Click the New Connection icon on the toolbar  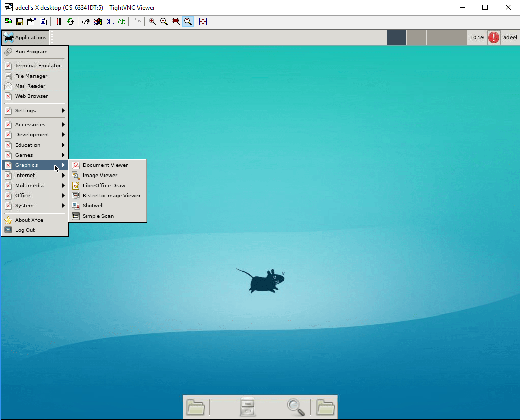coord(8,22)
